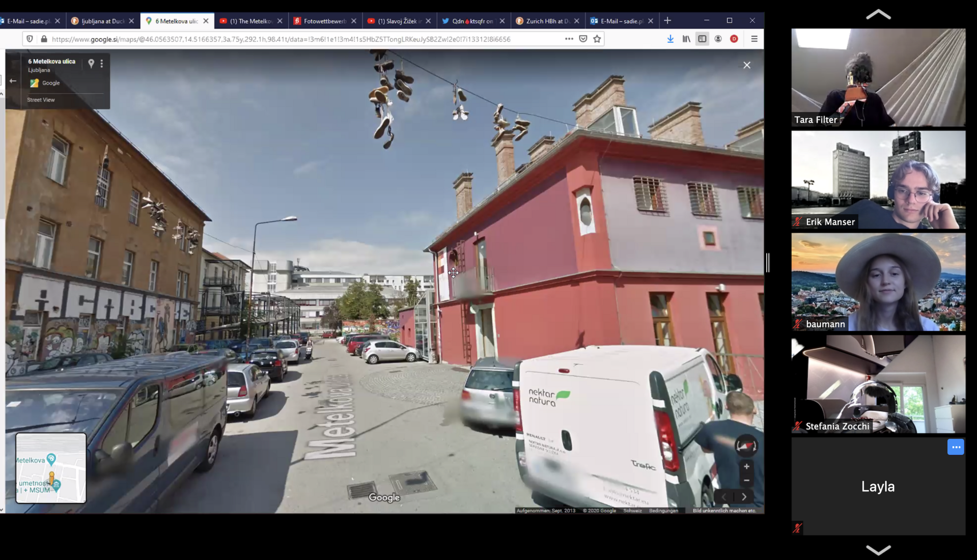The image size is (977, 560).
Task: Click the Street View compass control
Action: click(x=746, y=446)
